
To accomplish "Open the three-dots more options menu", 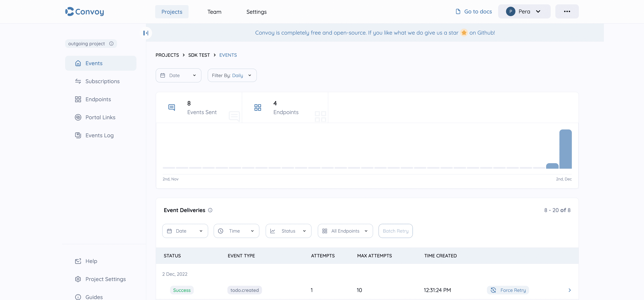I will click(567, 12).
